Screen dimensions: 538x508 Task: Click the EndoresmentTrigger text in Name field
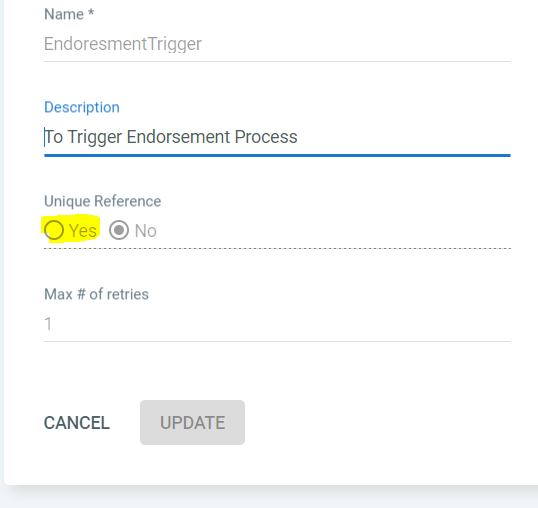tap(123, 44)
